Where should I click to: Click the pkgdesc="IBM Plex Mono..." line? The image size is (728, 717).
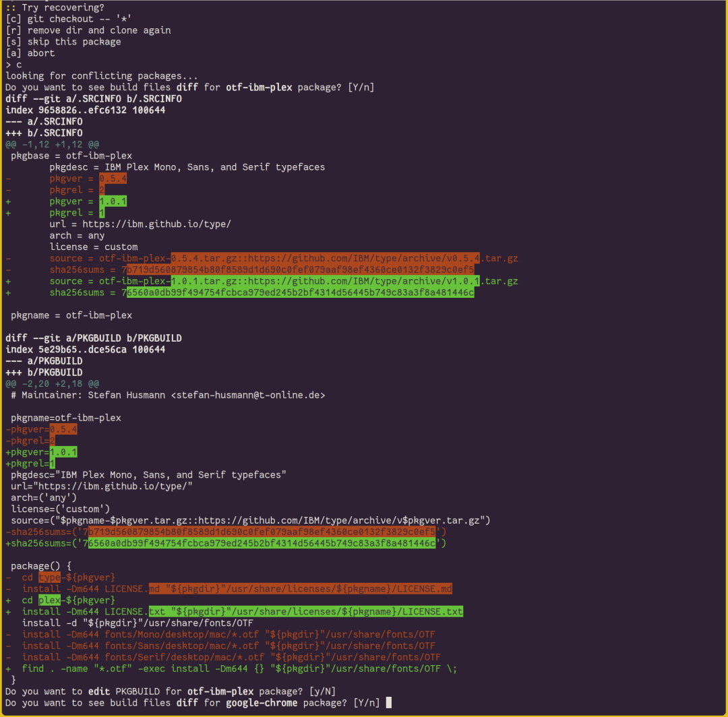tap(148, 475)
